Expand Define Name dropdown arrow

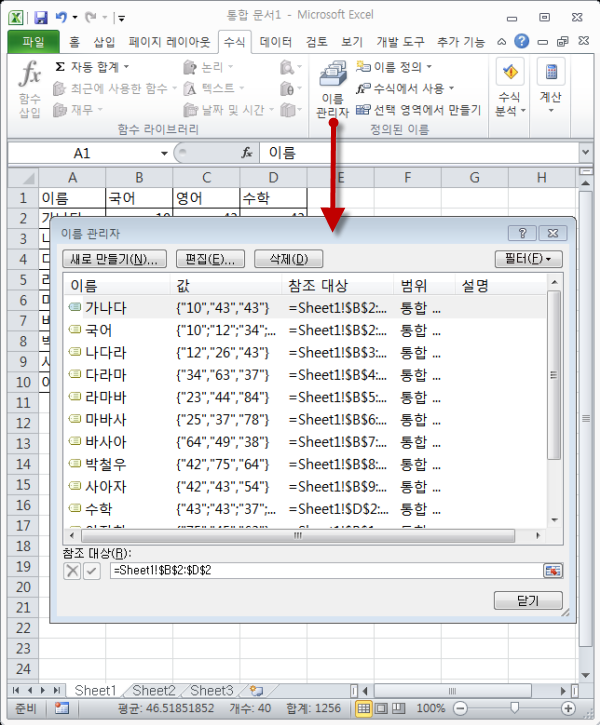[x=429, y=67]
